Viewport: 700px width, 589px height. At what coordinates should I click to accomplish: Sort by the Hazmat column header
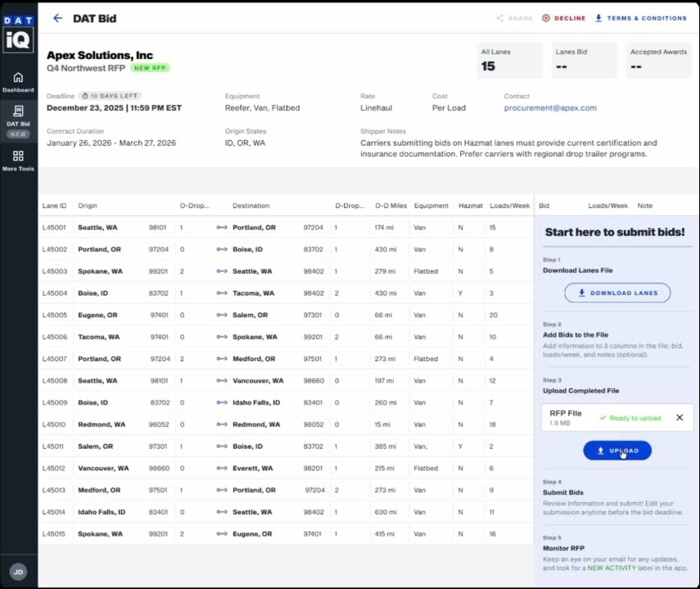pyautogui.click(x=471, y=206)
